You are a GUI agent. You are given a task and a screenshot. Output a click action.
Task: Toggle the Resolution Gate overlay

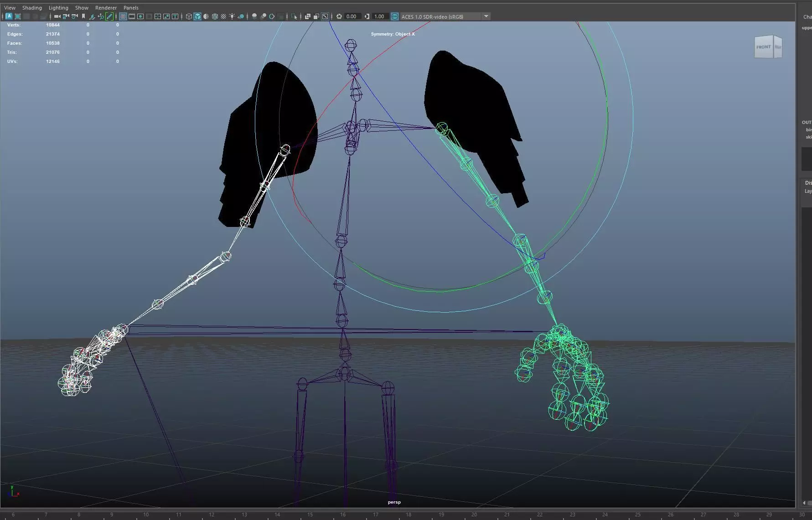[x=140, y=16]
